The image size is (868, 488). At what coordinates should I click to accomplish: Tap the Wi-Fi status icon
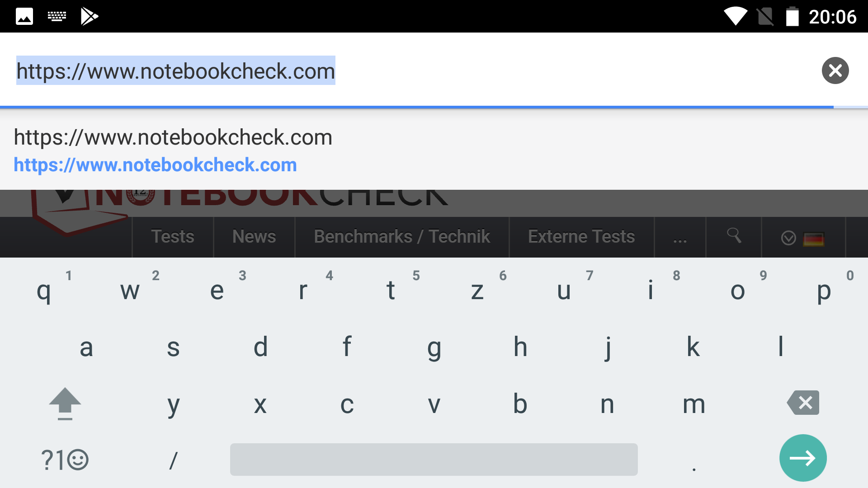click(736, 17)
